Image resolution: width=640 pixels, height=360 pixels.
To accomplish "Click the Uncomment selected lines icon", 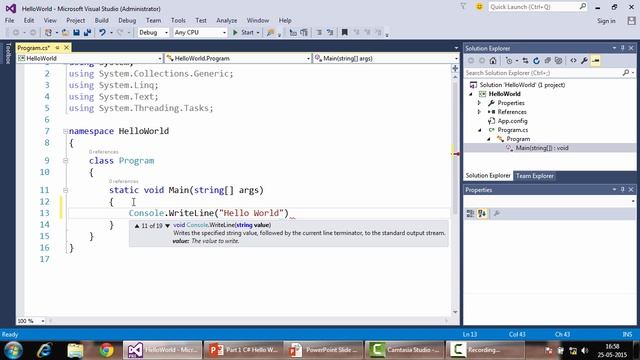I will [330, 32].
